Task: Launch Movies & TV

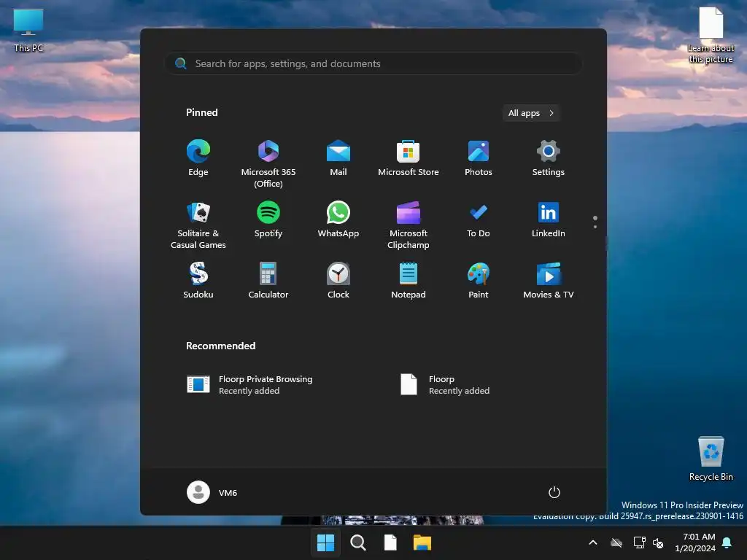Action: click(x=549, y=281)
